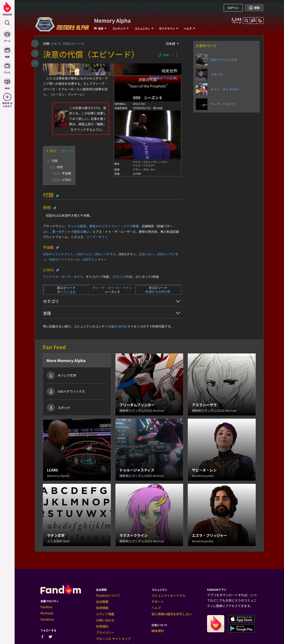Expand the page to full width icon
This screenshot has height=644, width=284.
point(35,44)
